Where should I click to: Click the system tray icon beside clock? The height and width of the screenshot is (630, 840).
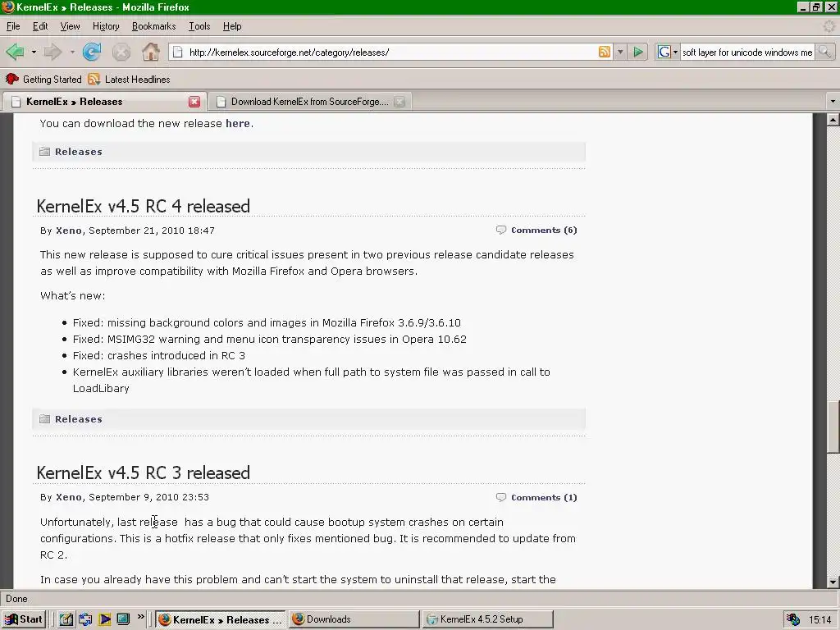pyautogui.click(x=793, y=620)
